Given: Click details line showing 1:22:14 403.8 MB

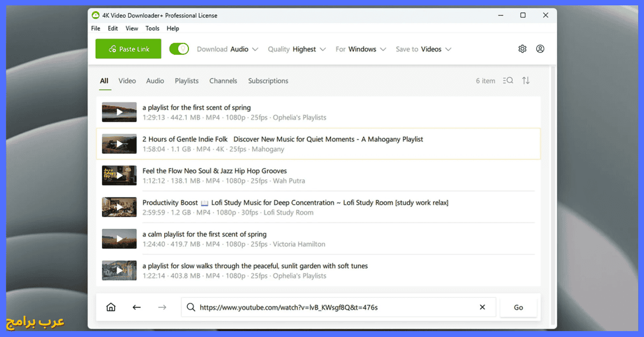Looking at the screenshot, I should pyautogui.click(x=235, y=276).
